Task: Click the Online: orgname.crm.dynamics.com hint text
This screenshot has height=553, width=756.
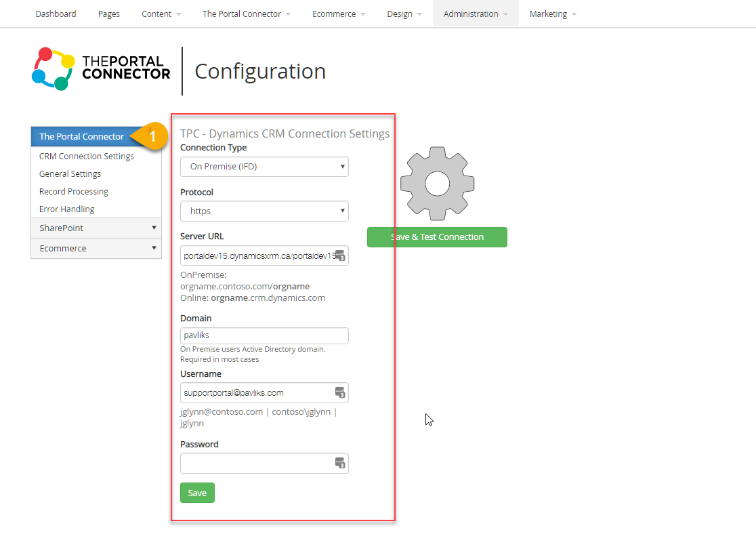Action: [x=253, y=298]
